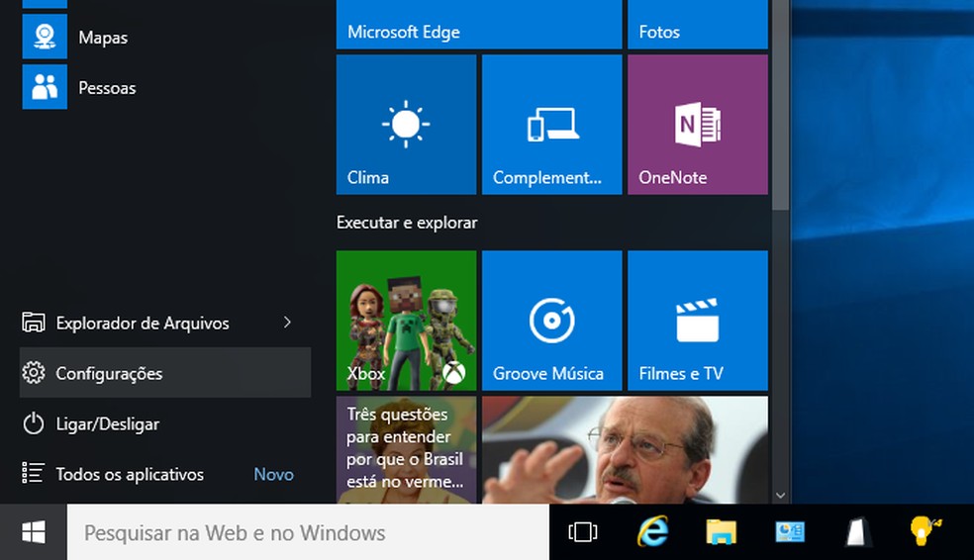Click the Start menu tiles scrollbar thumb
The image size is (974, 560).
tap(781, 105)
